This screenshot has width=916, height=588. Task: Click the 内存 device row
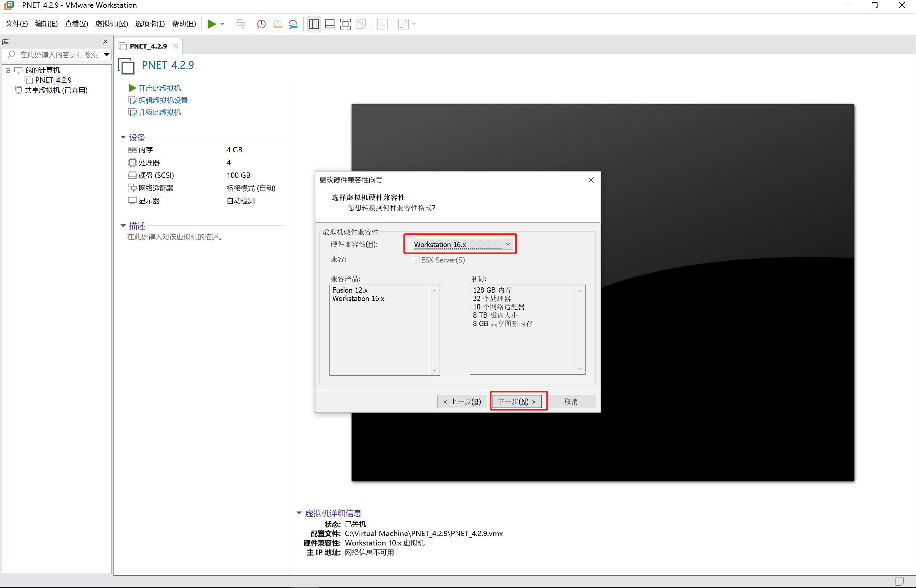(206, 150)
